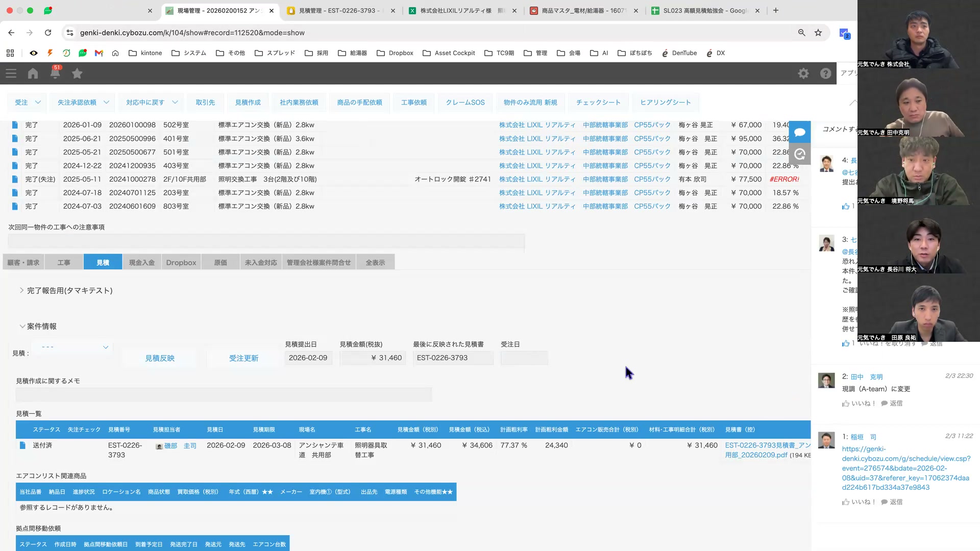Open record icon for 502号室 row
The image size is (980, 551).
[x=15, y=125]
